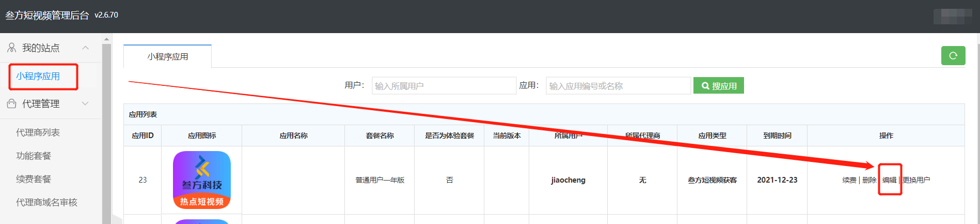Click the 是否为体验套餐 column header

coord(449,136)
